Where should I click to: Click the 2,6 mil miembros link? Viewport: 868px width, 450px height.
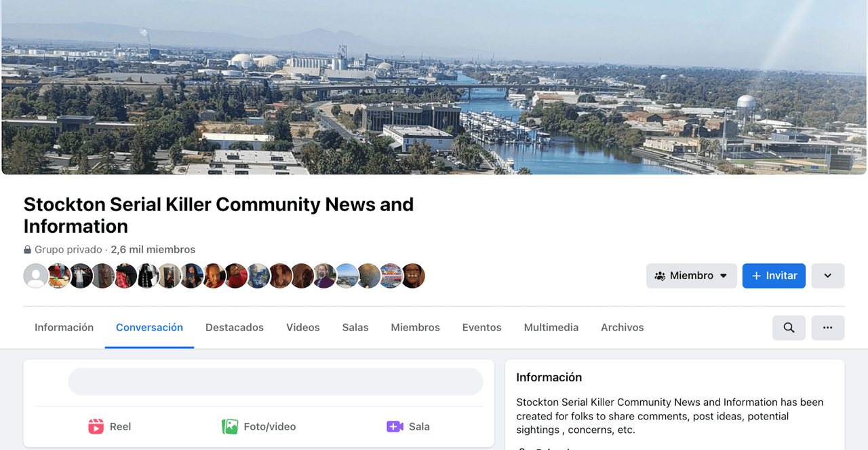click(153, 250)
